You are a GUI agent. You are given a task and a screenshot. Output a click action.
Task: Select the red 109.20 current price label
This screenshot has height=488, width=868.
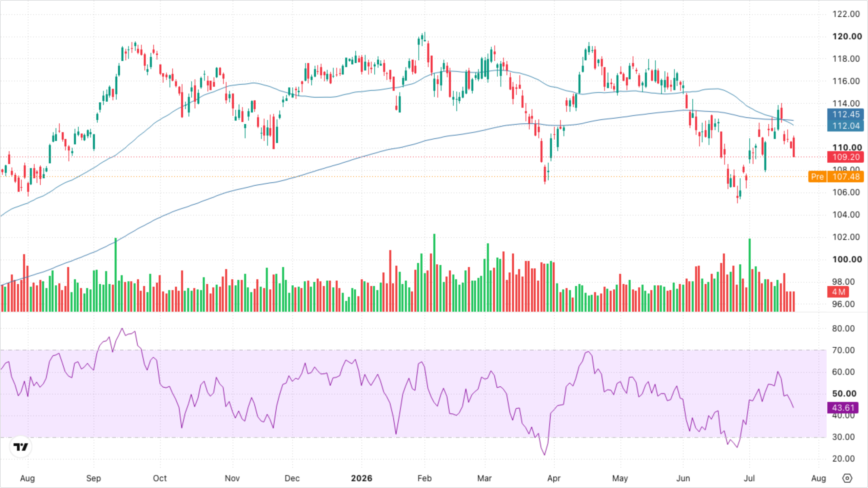(846, 157)
